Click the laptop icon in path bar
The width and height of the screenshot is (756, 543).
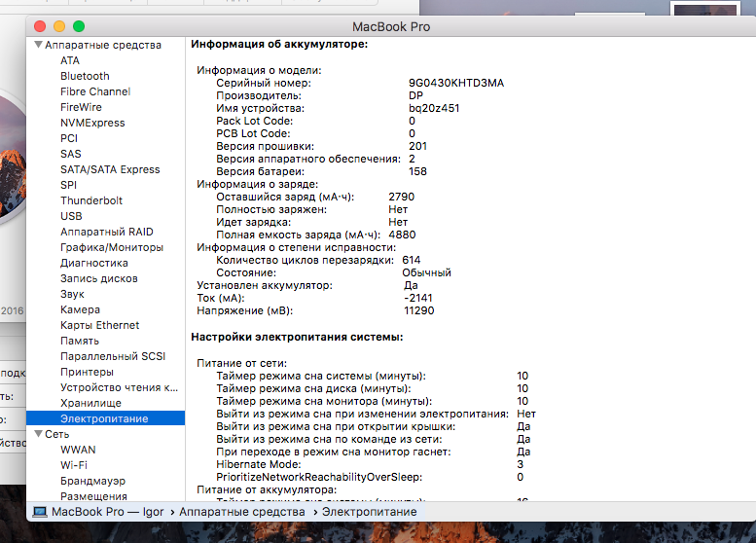click(40, 512)
